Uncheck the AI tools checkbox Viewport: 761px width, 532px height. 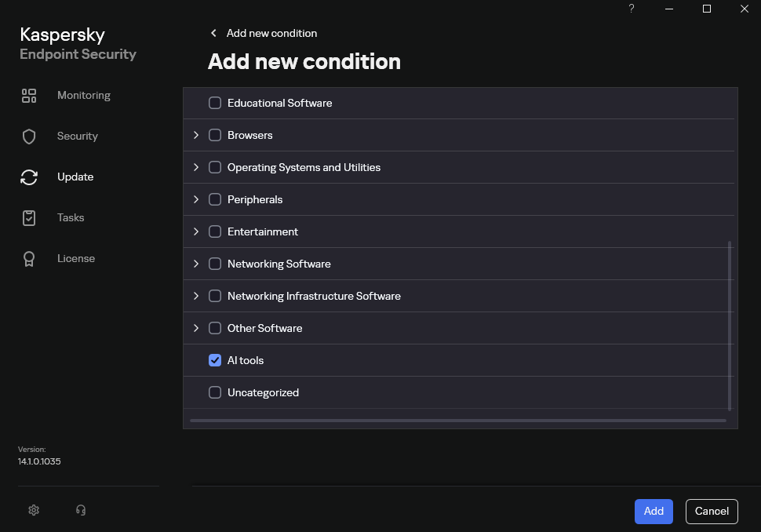point(214,360)
